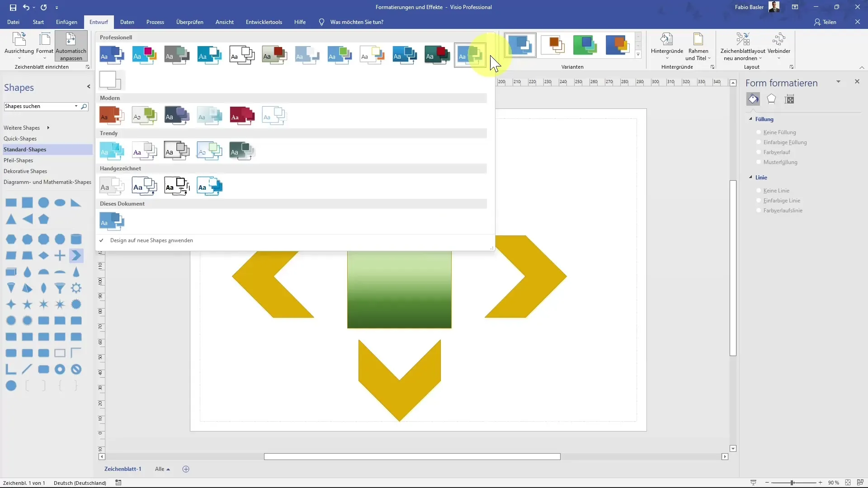
Task: Click the add new page plus icon
Action: (186, 469)
